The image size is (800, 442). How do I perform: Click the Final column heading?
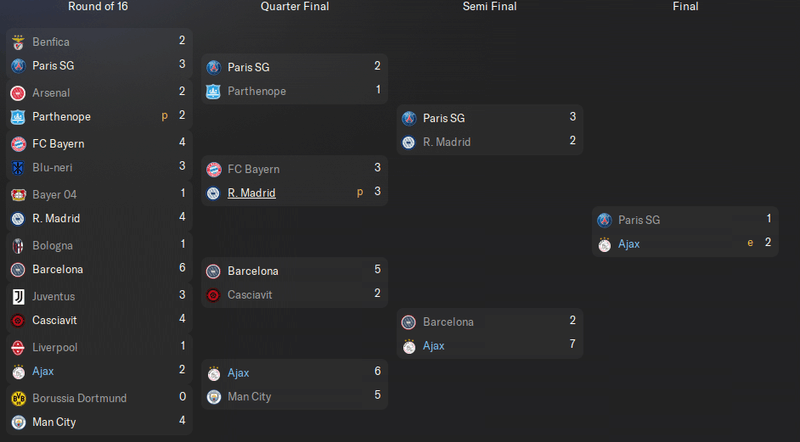pos(685,6)
